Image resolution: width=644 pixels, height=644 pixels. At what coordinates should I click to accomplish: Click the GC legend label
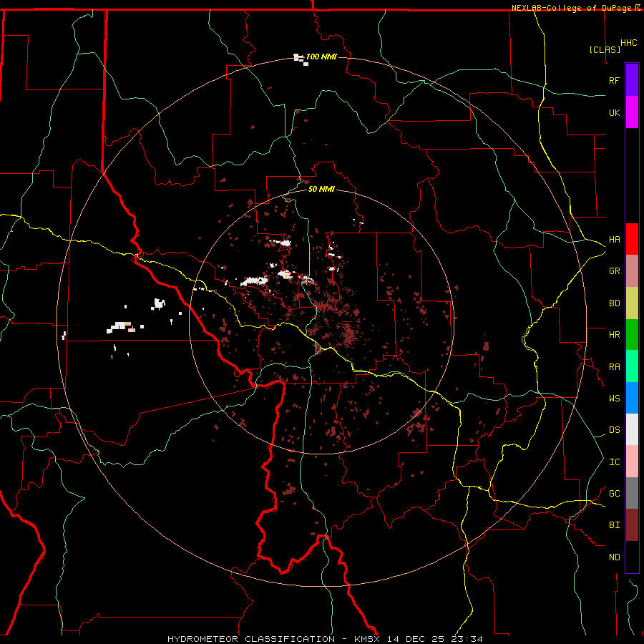[614, 494]
